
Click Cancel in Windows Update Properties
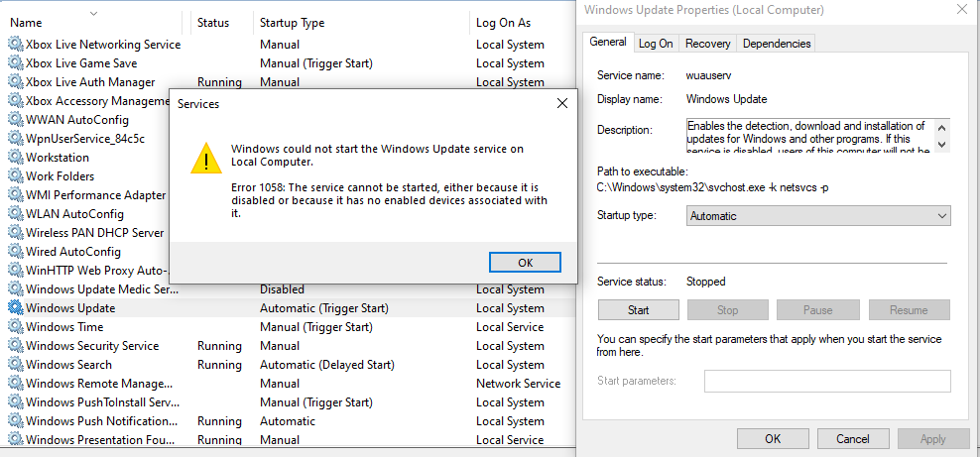coord(852,439)
